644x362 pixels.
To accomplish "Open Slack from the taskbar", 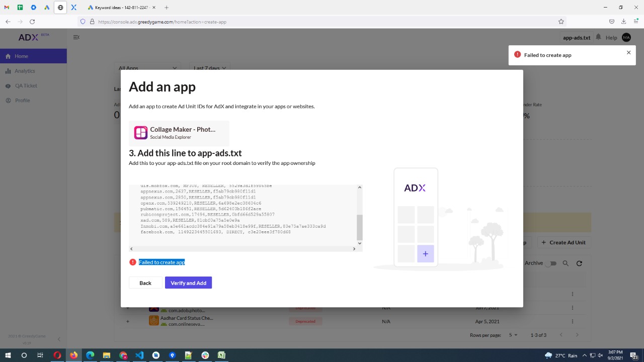I will point(205,355).
